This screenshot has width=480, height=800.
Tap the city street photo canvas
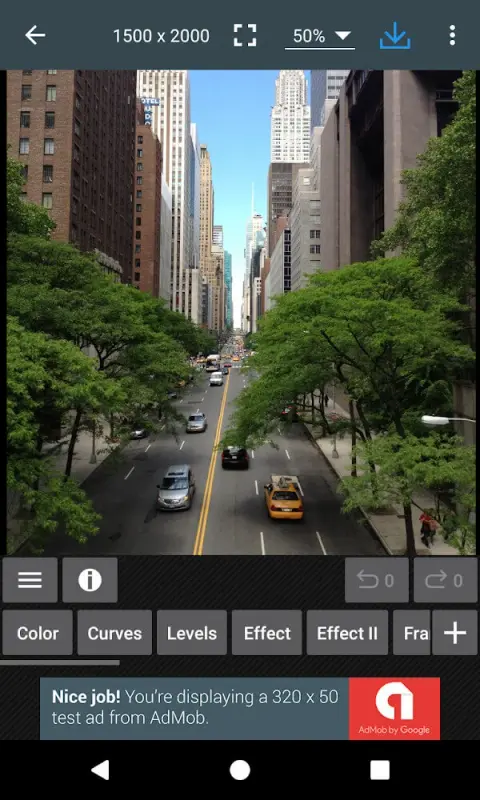241,312
